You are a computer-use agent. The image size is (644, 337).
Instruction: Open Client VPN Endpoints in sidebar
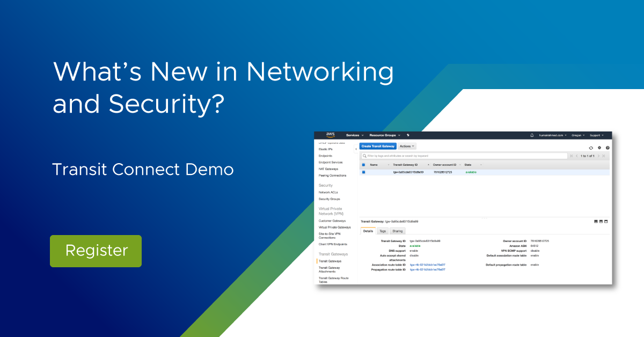[x=333, y=244]
